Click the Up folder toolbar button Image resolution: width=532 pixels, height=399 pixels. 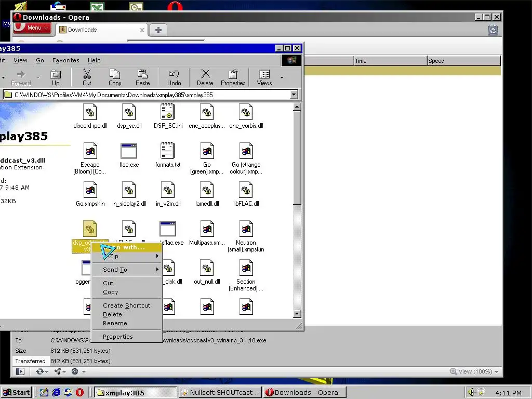click(56, 77)
